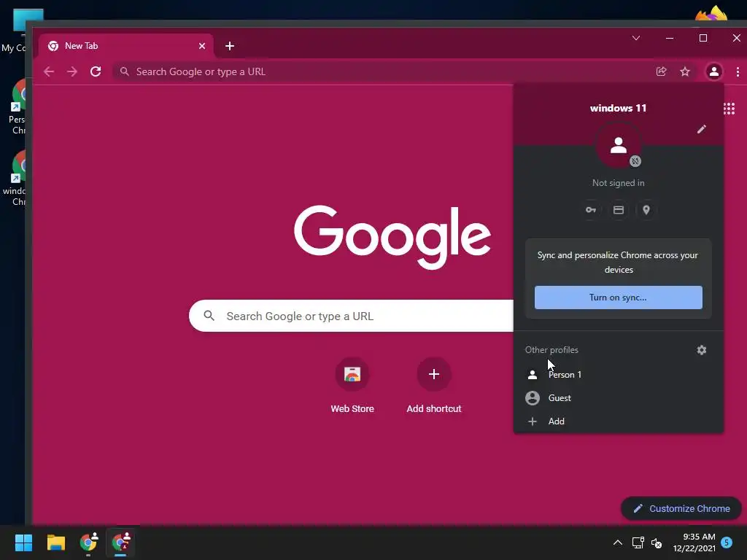747x560 pixels.
Task: Select the New Tab tab
Action: [125, 46]
